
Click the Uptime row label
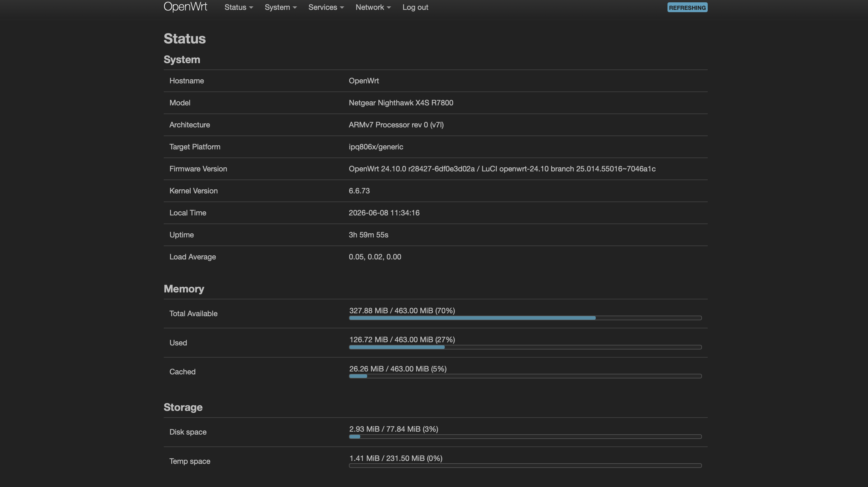(x=181, y=235)
